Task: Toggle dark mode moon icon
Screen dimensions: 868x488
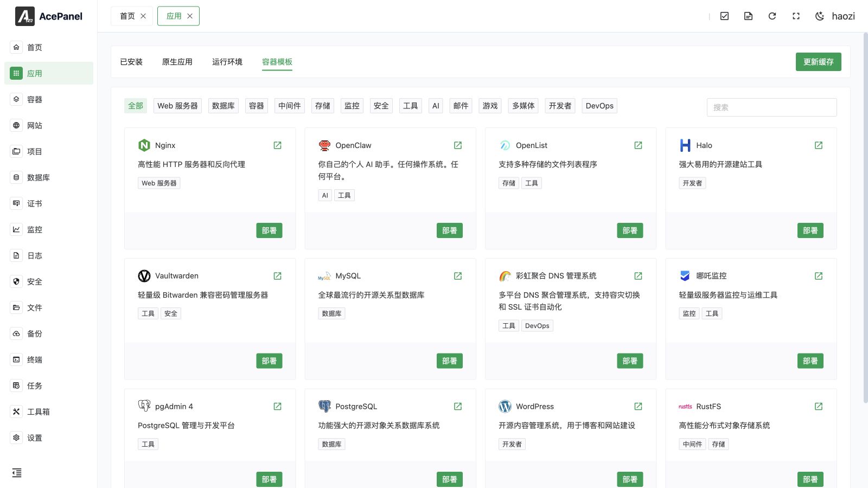Action: tap(820, 16)
